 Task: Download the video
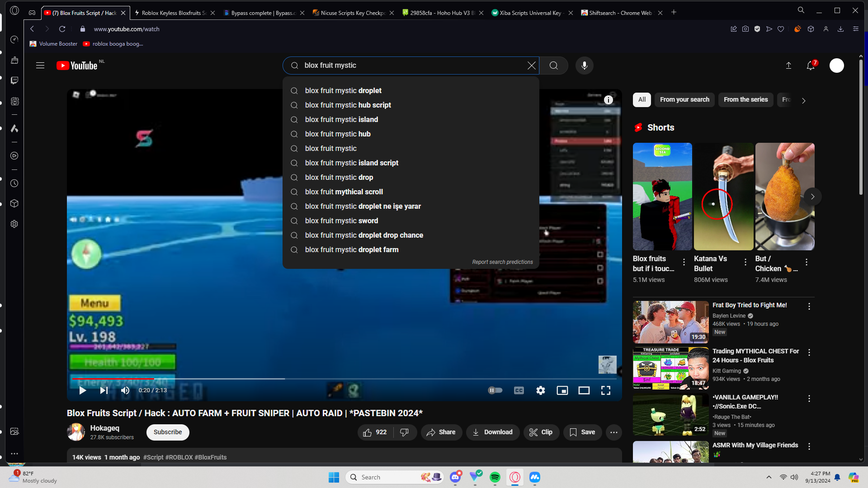[493, 432]
